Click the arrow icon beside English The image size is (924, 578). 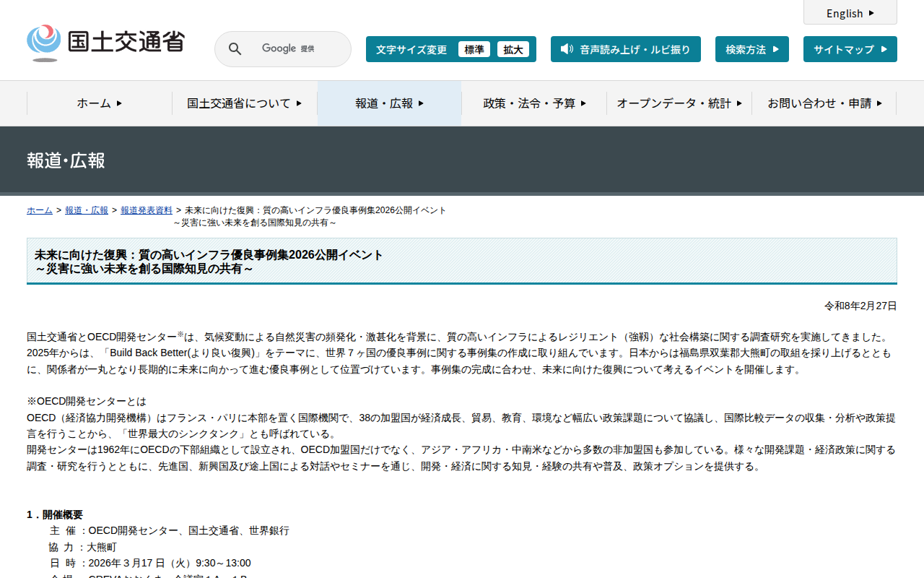pos(871,13)
